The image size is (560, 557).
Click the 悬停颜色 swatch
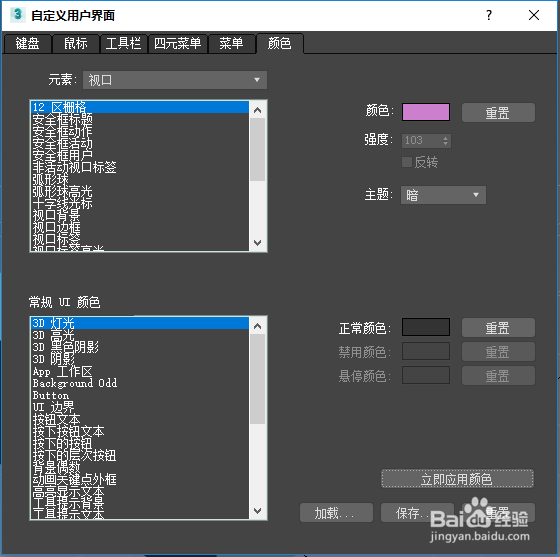426,375
